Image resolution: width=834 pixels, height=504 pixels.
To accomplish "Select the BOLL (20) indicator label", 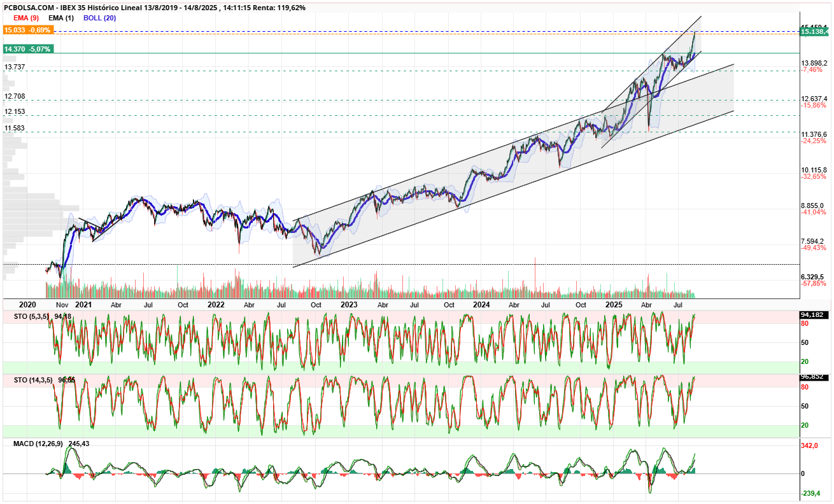I will pyautogui.click(x=100, y=18).
